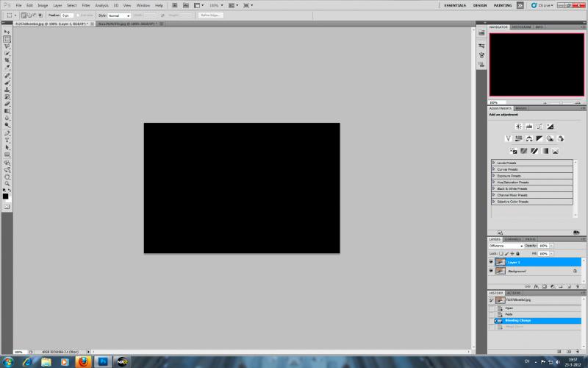588x368 pixels.
Task: Select the Lasso tool
Action: click(x=7, y=46)
